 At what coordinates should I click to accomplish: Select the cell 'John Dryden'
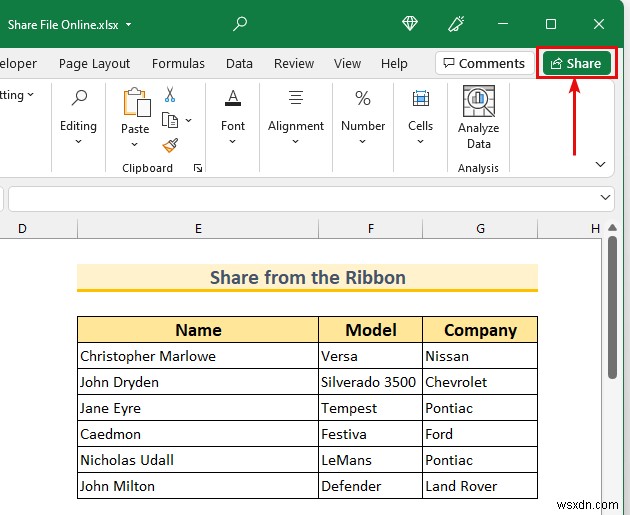click(x=198, y=382)
